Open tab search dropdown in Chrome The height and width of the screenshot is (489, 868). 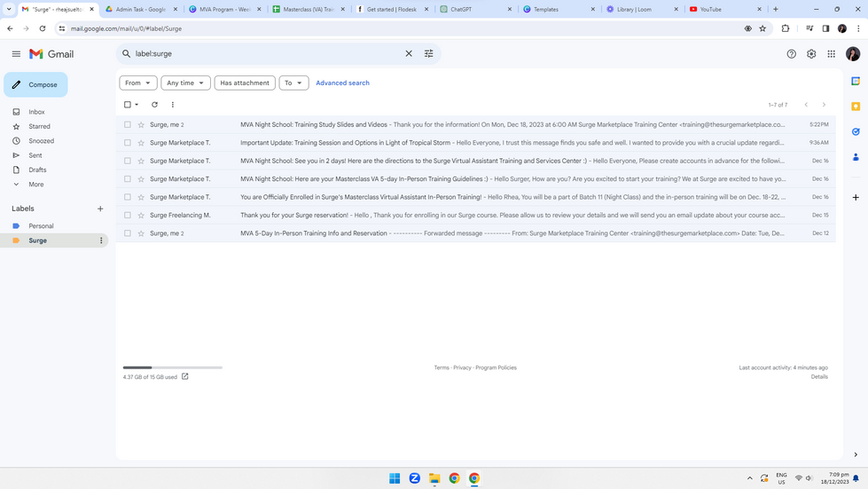[x=9, y=9]
